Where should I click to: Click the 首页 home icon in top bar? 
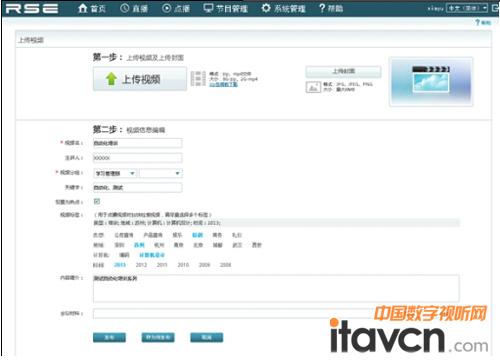click(x=82, y=8)
